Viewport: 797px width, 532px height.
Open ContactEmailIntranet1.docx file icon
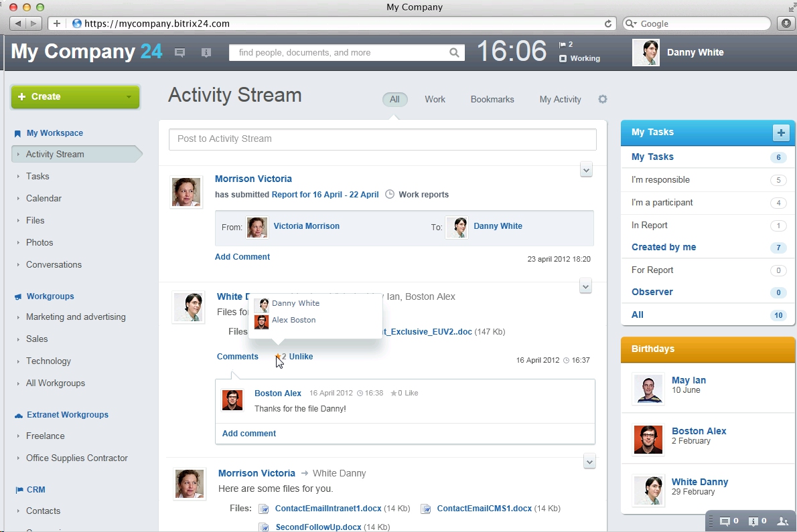pos(264,509)
